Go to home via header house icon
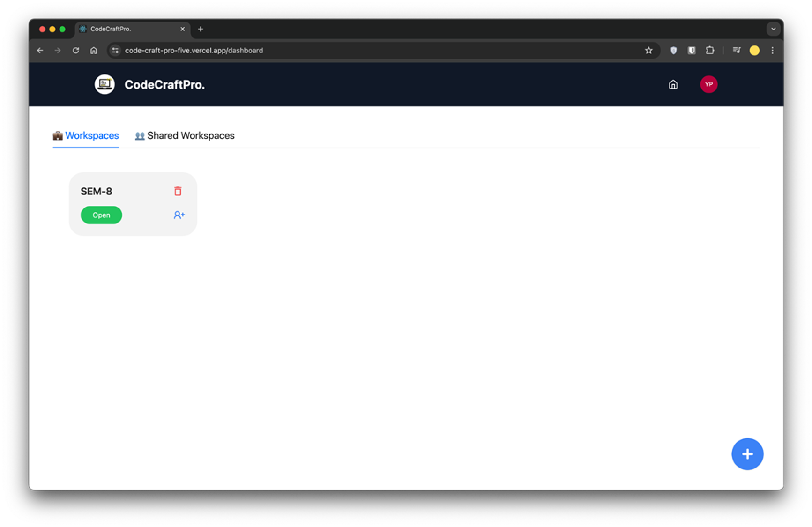812x527 pixels. point(673,85)
